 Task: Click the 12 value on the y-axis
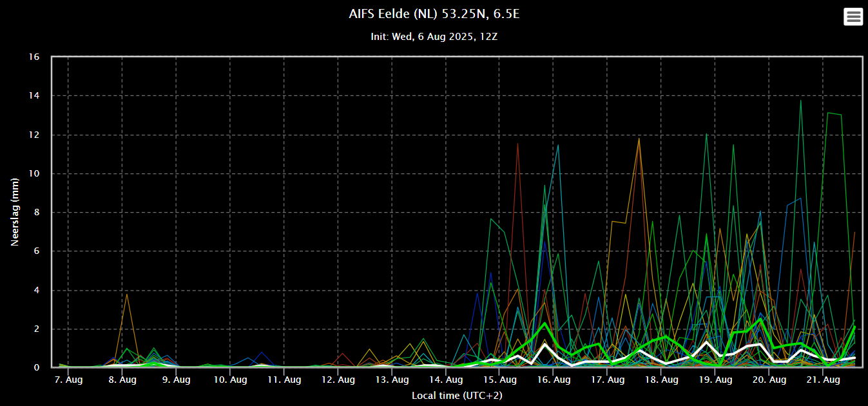[x=35, y=135]
